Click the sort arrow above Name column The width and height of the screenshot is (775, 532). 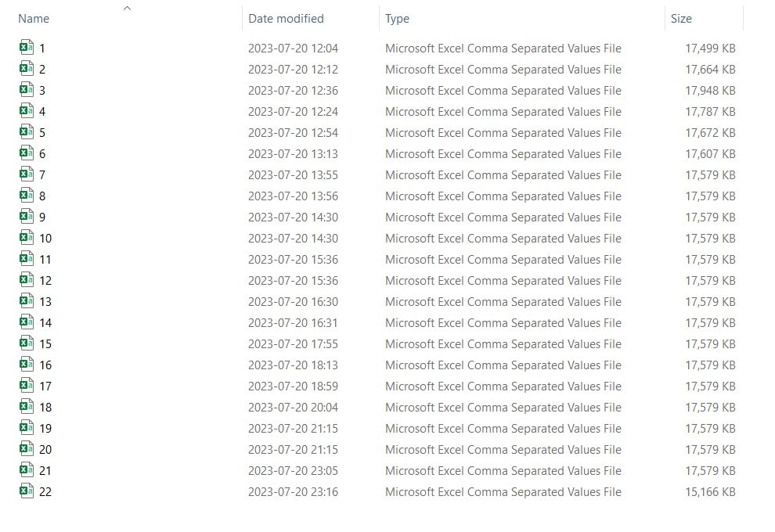coord(127,8)
